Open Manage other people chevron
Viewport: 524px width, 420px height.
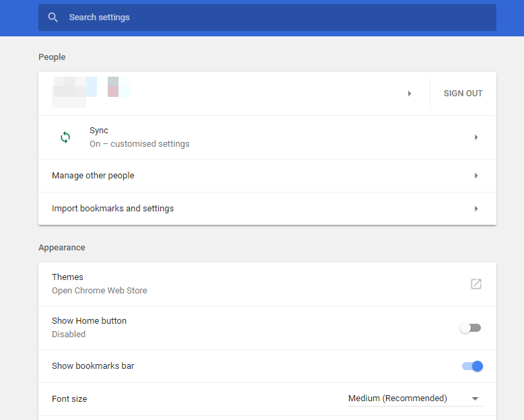pos(476,176)
